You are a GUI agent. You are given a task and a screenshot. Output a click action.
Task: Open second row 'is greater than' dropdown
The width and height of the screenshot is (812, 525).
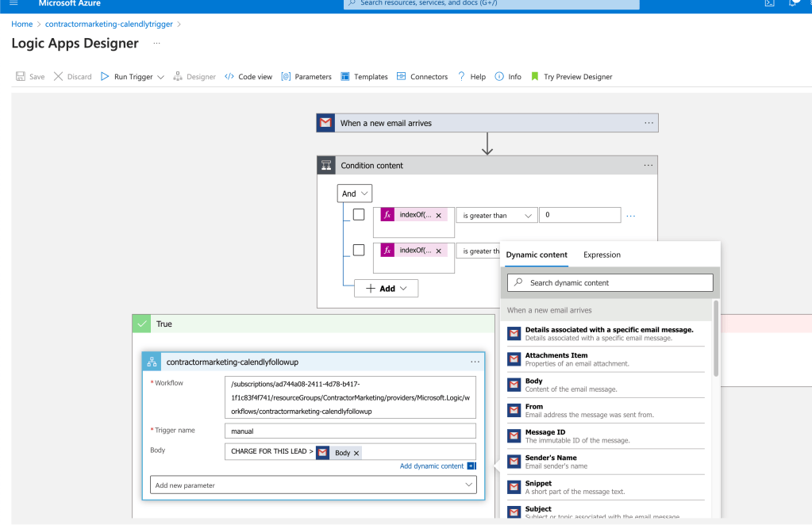[479, 251]
